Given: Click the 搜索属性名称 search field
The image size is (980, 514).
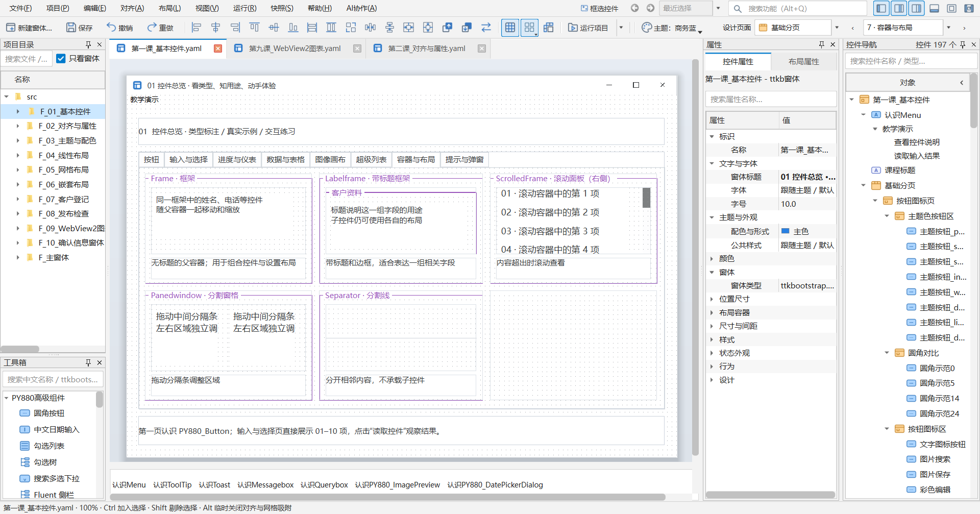Looking at the screenshot, I should [x=771, y=100].
